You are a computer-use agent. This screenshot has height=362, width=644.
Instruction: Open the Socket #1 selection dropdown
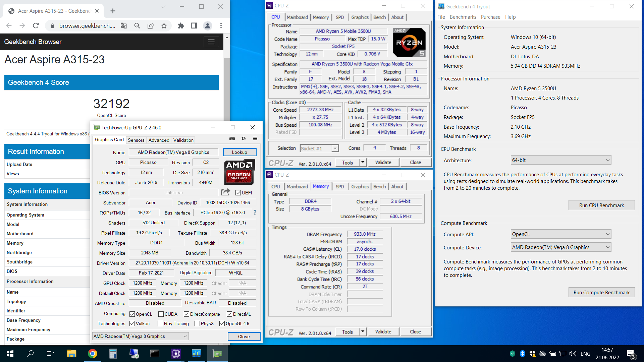tap(319, 148)
